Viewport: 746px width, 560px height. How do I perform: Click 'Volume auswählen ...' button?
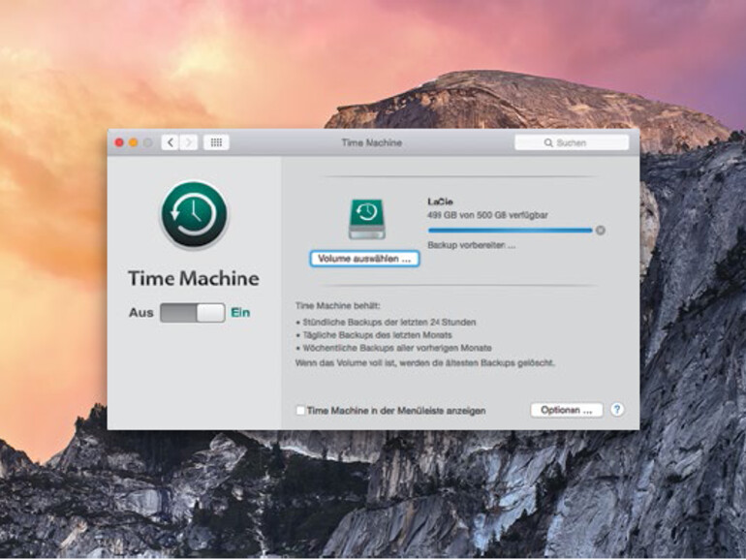tap(364, 259)
